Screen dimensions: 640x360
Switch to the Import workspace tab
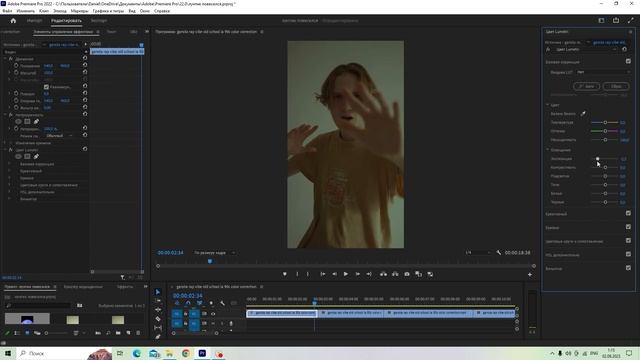(34, 20)
